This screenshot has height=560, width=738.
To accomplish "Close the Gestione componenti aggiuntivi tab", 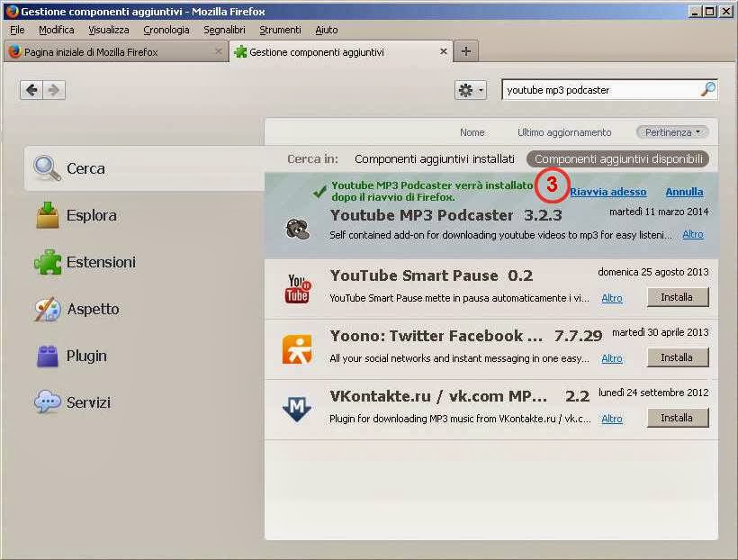I will tap(443, 51).
